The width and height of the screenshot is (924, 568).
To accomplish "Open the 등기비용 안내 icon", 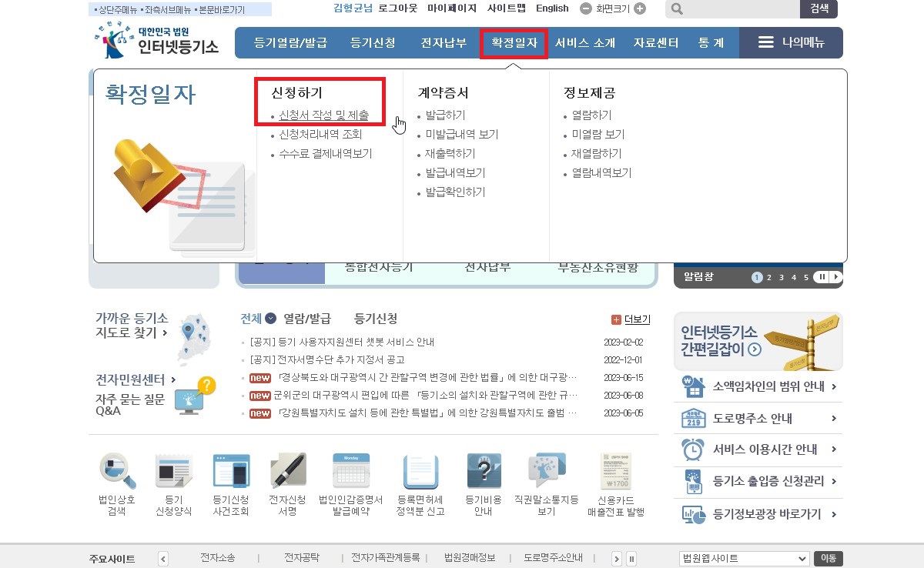I will coord(483,471).
